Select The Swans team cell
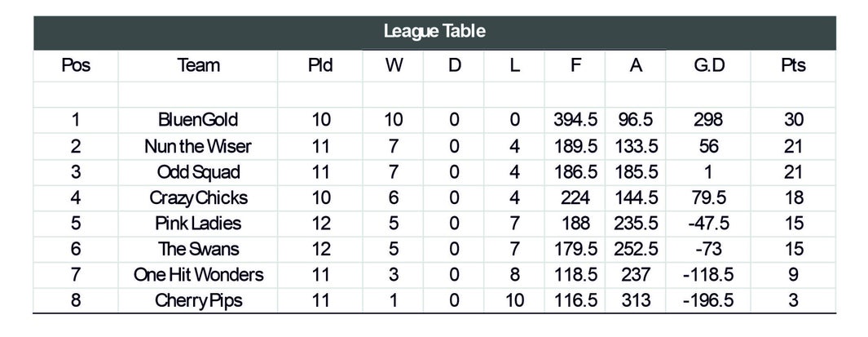Screen dimensions: 868x337 click(x=198, y=249)
